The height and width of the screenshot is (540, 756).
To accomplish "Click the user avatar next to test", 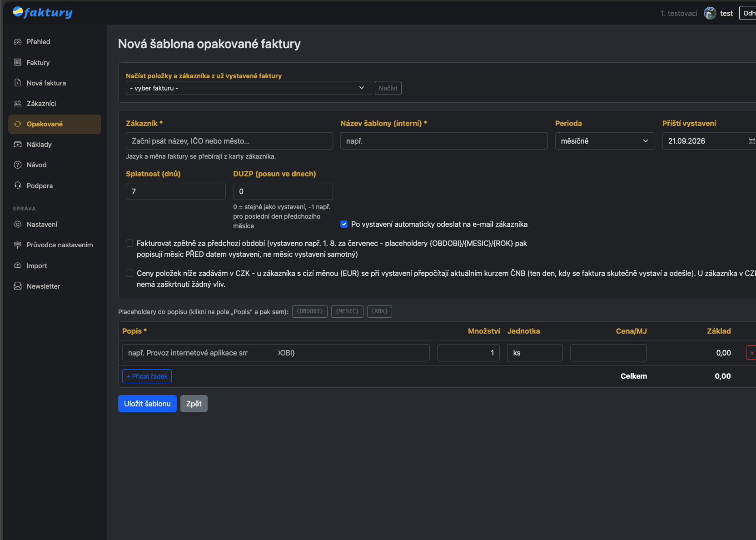I will tap(710, 13).
